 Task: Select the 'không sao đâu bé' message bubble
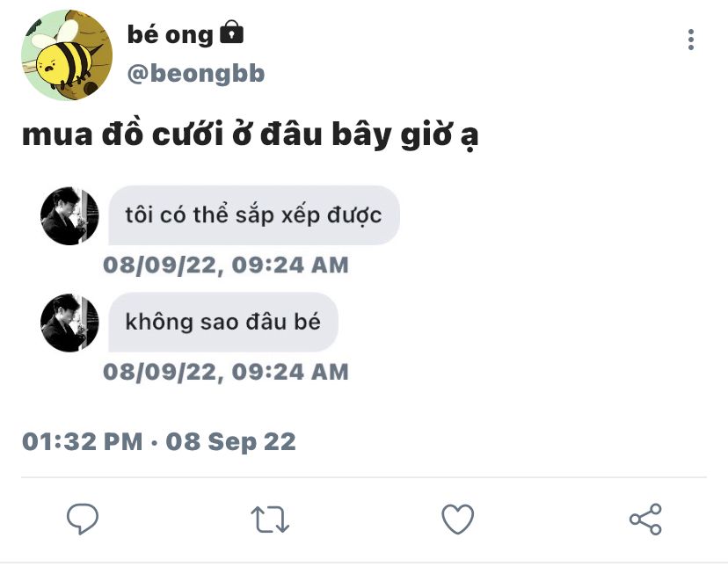pos(223,323)
